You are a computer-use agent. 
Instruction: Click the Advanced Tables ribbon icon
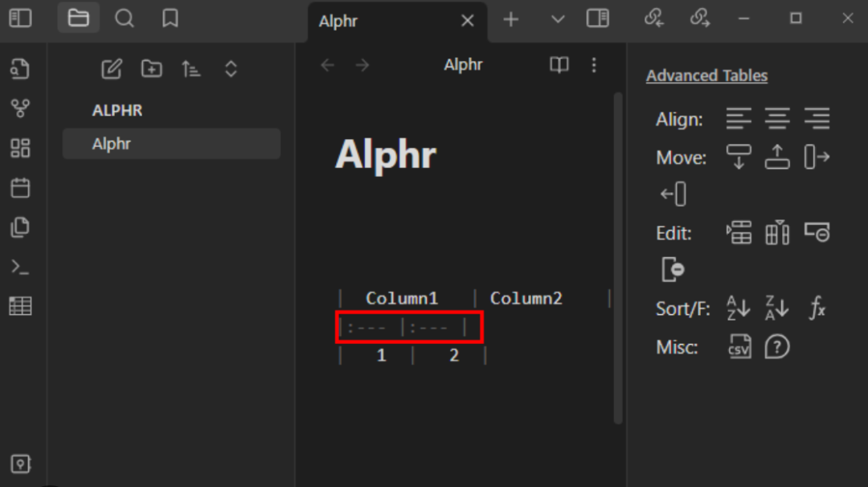coord(20,306)
